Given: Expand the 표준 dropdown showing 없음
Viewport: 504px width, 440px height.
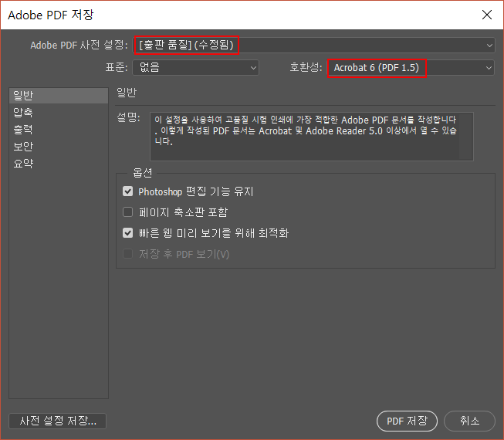Looking at the screenshot, I should 195,67.
